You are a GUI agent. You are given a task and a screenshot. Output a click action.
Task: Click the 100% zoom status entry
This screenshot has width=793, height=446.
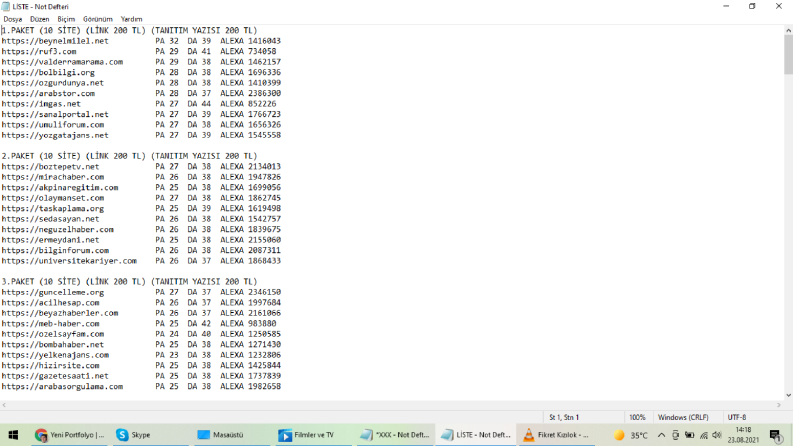(x=637, y=418)
